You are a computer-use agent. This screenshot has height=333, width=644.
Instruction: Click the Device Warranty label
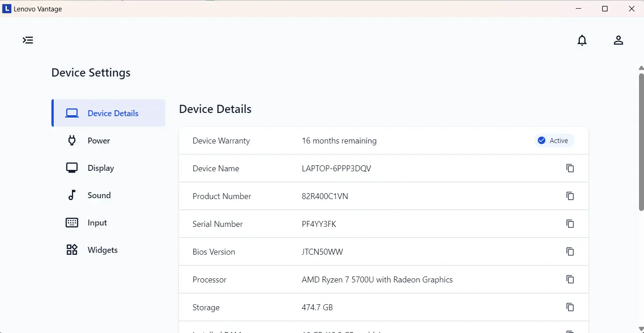click(x=221, y=141)
